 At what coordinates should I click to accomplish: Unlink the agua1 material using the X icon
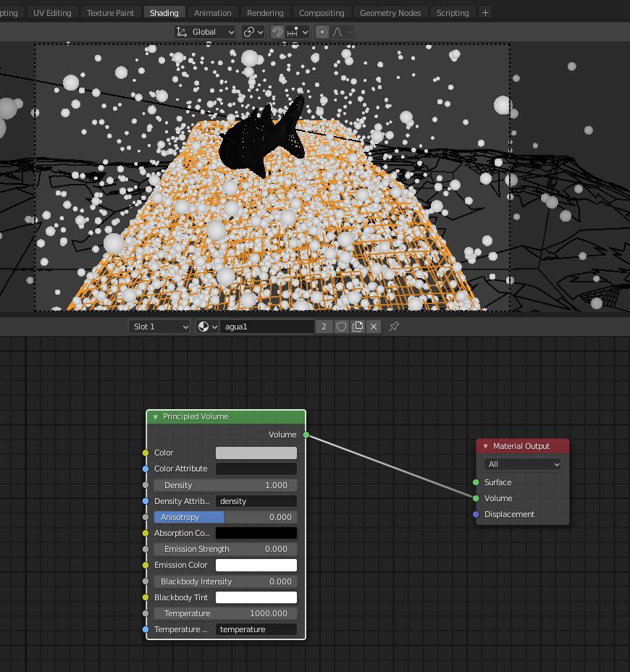pyautogui.click(x=372, y=327)
